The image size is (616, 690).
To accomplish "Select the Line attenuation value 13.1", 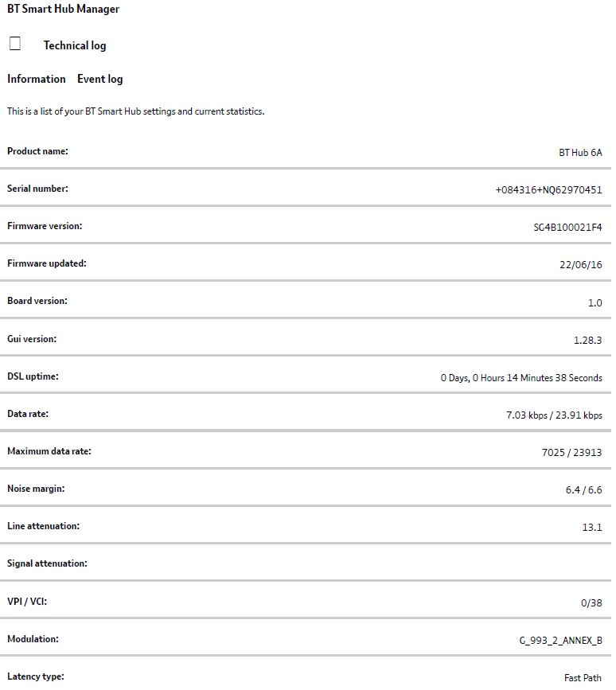I will pos(591,527).
